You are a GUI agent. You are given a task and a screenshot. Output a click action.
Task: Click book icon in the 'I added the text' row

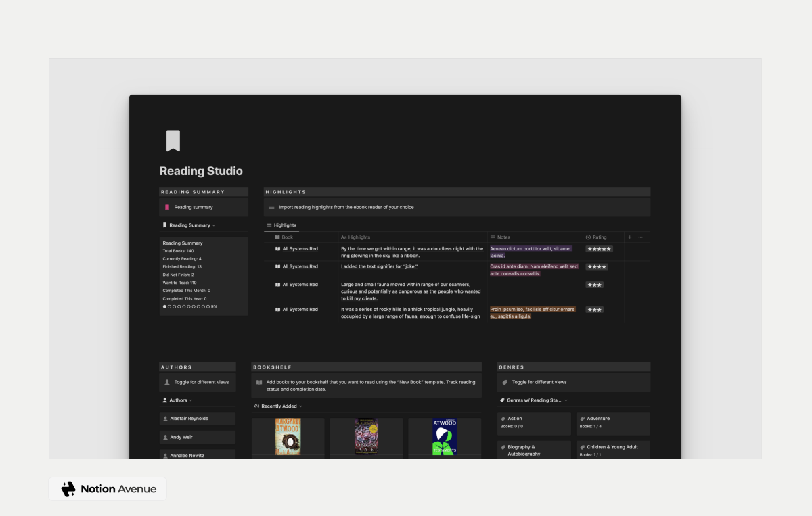pos(277,266)
